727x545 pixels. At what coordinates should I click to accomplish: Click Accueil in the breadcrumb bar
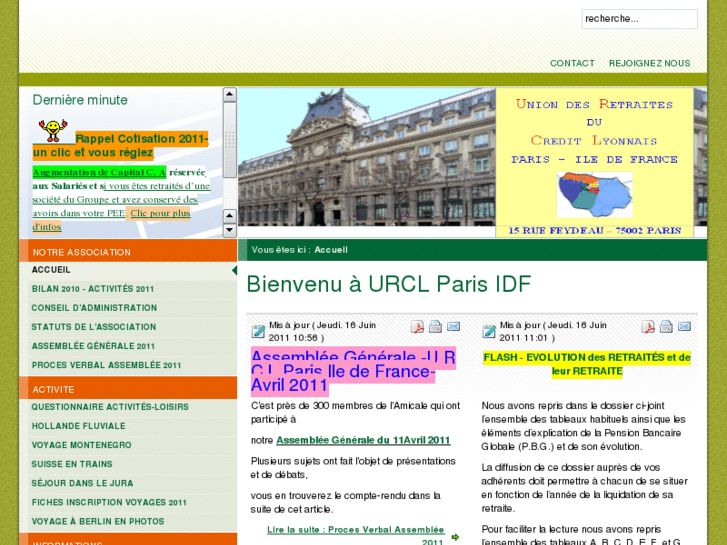331,250
